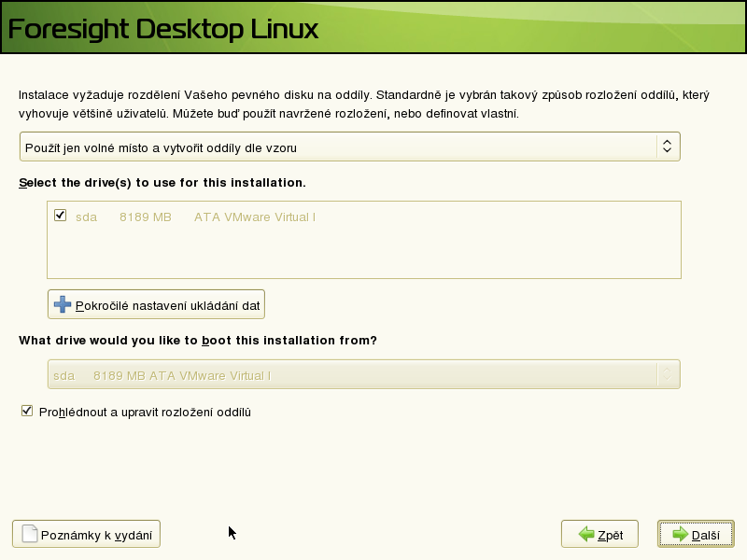Click the blue plus icon for advanced storage

point(63,304)
